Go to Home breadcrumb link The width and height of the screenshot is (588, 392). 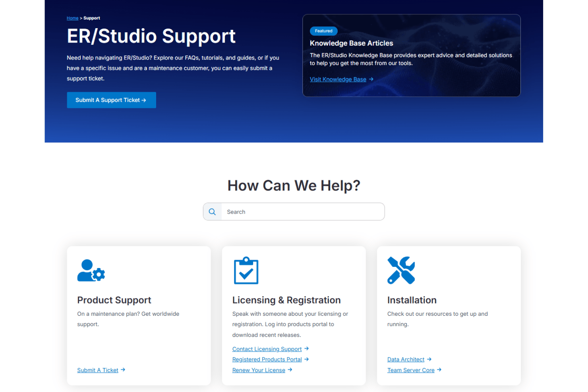pos(72,18)
